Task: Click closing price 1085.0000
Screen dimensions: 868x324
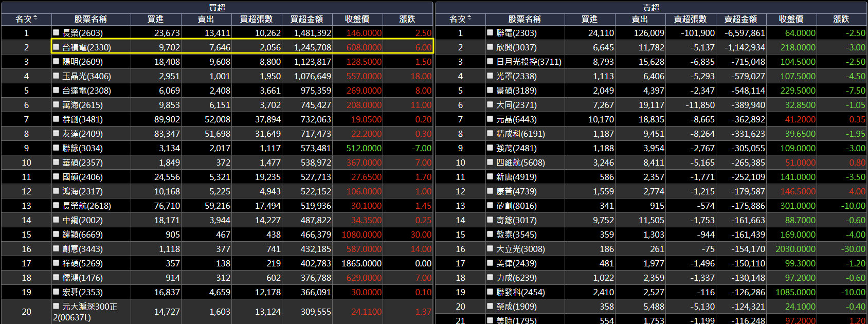Action: coord(795,292)
